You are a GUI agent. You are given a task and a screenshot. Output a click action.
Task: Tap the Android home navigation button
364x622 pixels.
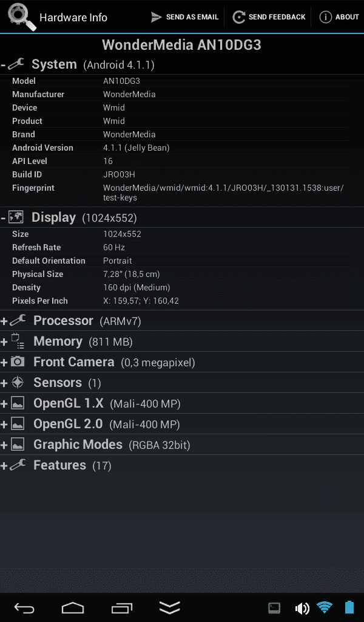[73, 607]
